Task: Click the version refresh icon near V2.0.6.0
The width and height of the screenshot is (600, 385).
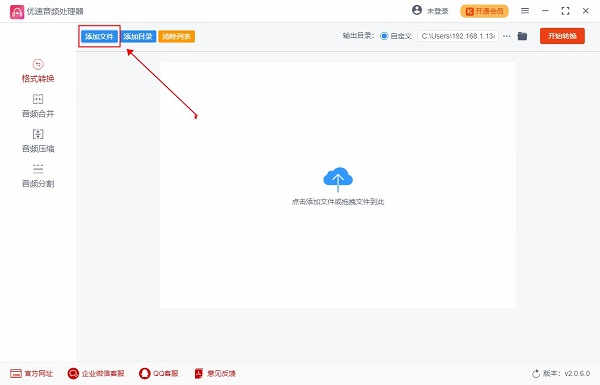Action: click(x=536, y=374)
